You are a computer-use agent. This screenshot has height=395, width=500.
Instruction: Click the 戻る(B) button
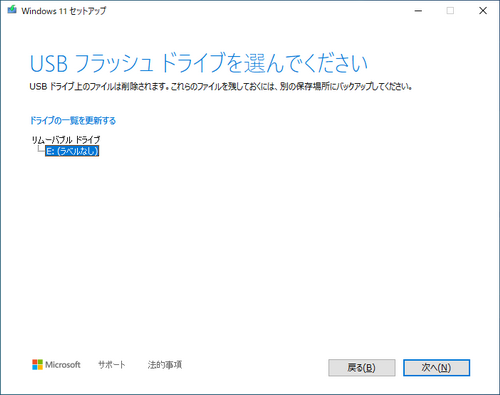pyautogui.click(x=362, y=368)
